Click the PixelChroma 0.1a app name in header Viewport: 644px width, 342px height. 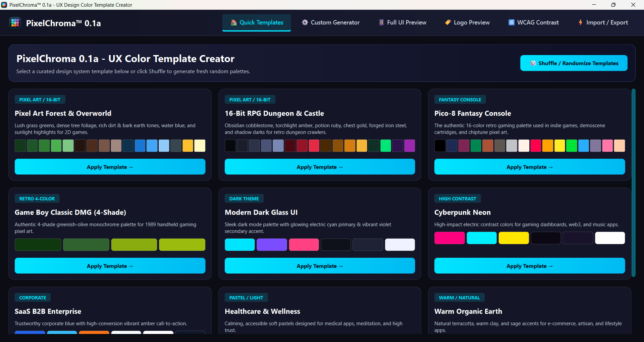click(x=63, y=23)
